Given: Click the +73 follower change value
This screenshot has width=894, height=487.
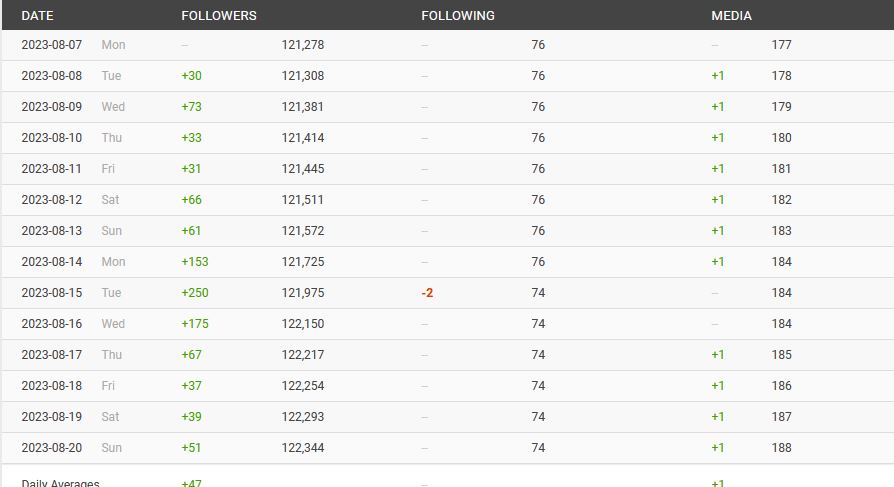Looking at the screenshot, I should 192,107.
